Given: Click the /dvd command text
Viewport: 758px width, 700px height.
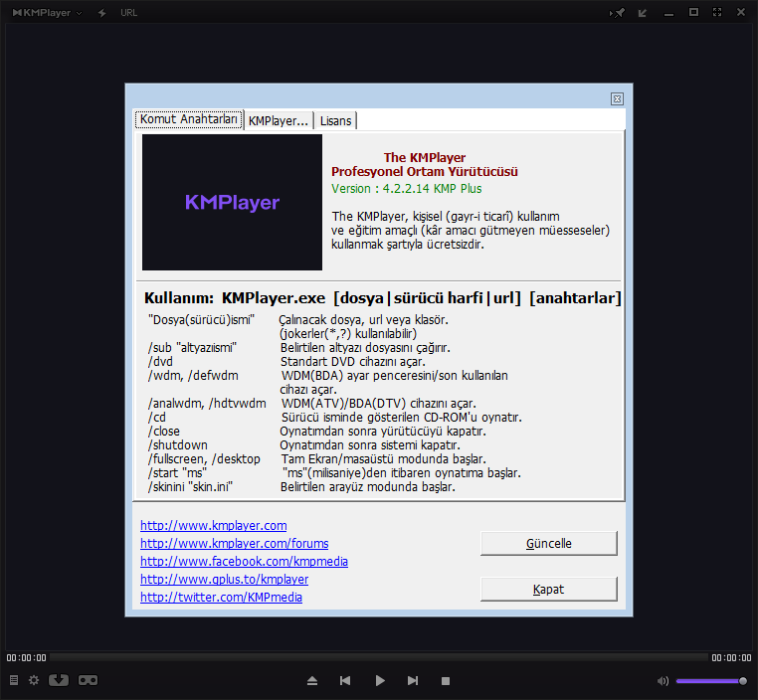Looking at the screenshot, I should click(x=160, y=361).
